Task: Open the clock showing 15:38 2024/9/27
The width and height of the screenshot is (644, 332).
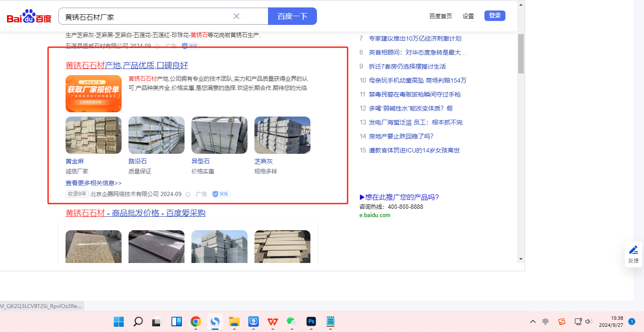Action: point(611,322)
